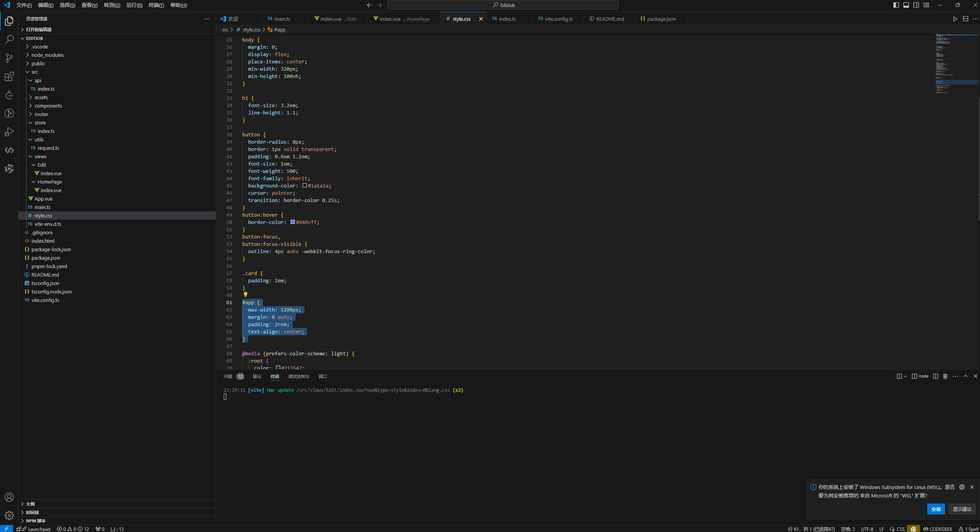Viewport: 980px width, 532px height.
Task: Expand the public folder
Action: (x=117, y=63)
